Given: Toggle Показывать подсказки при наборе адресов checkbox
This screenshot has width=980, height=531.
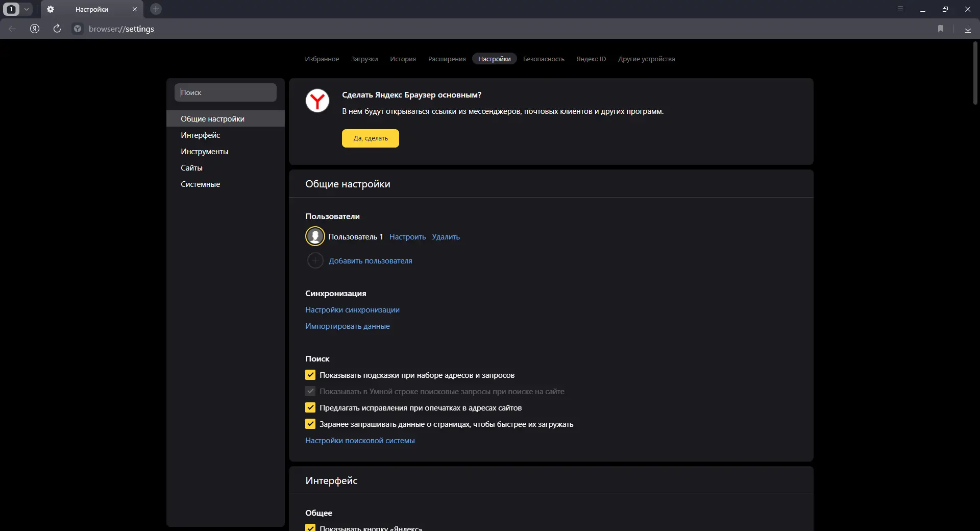Looking at the screenshot, I should [310, 375].
